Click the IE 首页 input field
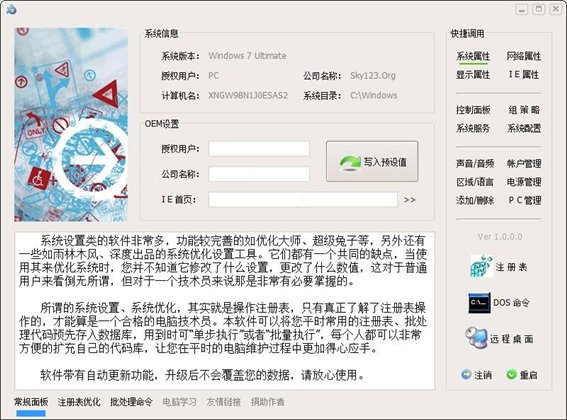The height and width of the screenshot is (420, 567). 303,200
